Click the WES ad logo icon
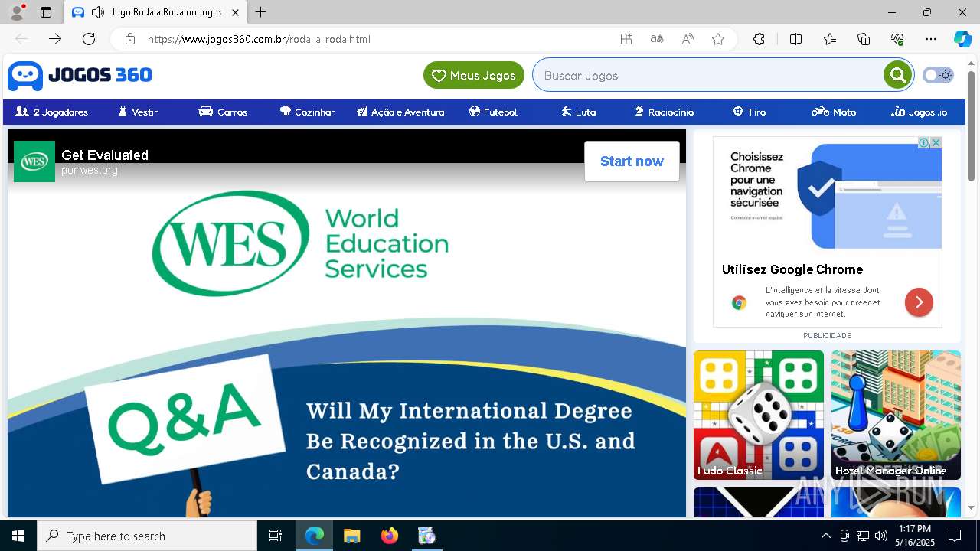The height and width of the screenshot is (551, 980). (34, 161)
